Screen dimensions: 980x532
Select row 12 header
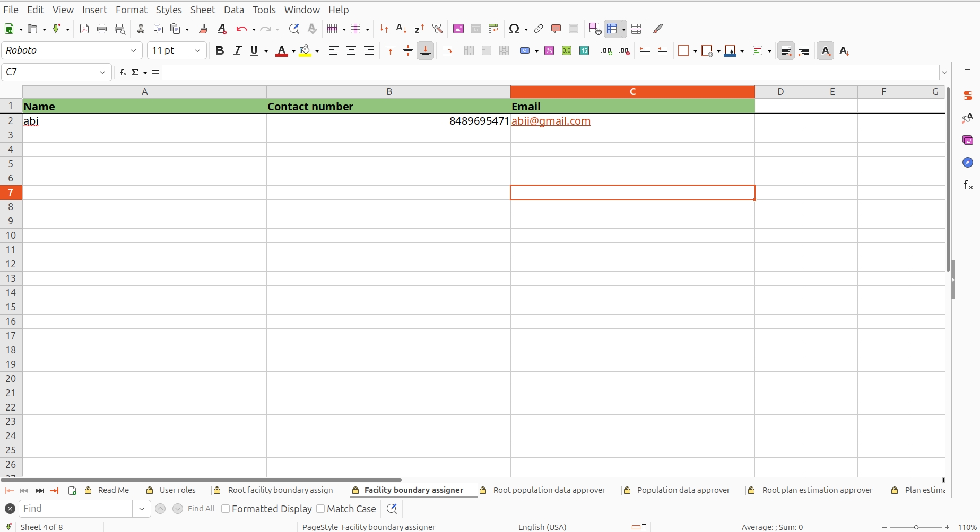11,264
